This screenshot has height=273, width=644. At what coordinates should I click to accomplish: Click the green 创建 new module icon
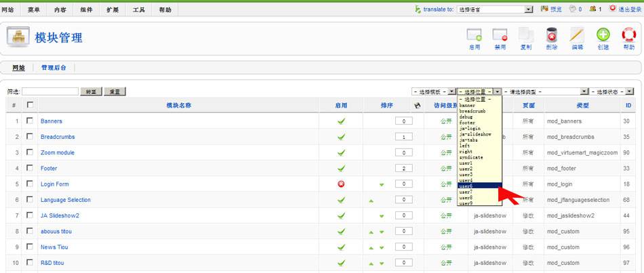[x=603, y=35]
